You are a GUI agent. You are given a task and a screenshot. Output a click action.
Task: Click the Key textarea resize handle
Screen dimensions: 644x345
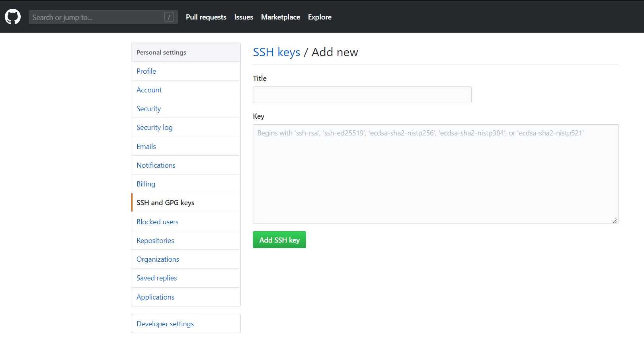pos(615,220)
